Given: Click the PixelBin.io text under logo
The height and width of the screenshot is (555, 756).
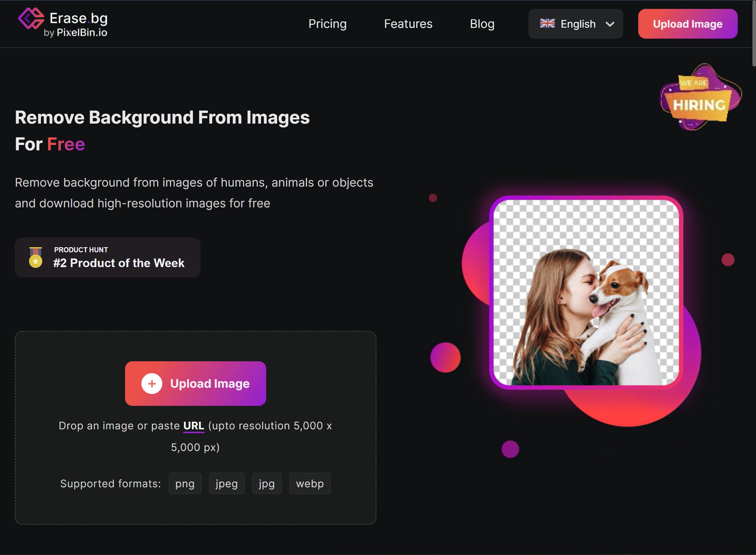Looking at the screenshot, I should pos(82,33).
